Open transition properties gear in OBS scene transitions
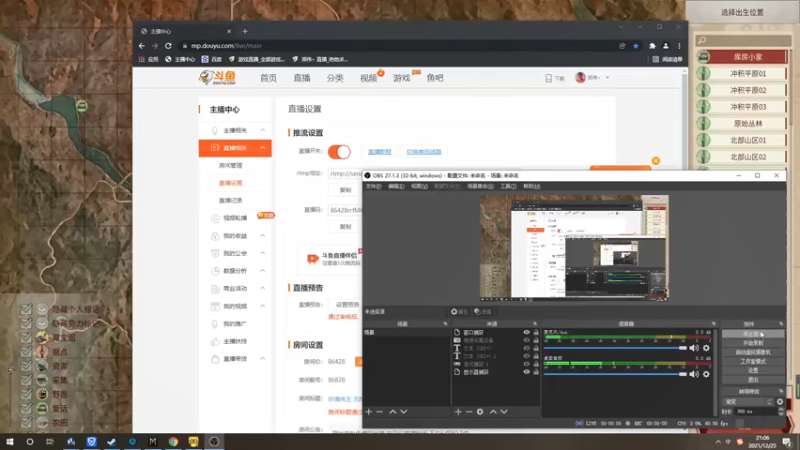Image resolution: width=800 pixels, height=450 pixels. point(780,402)
